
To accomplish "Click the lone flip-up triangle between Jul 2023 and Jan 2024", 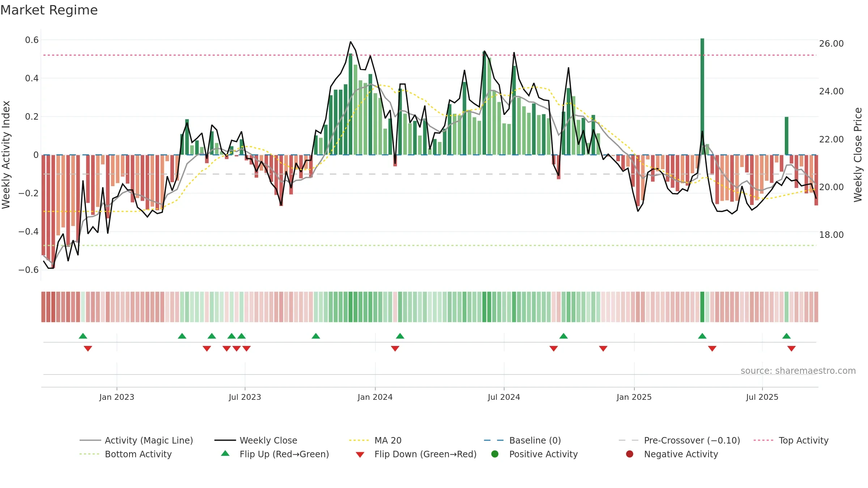I will coord(316,336).
